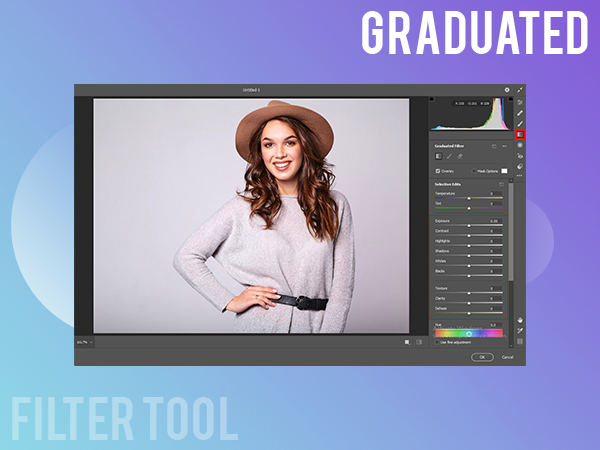
Task: Open the Presets panel icon
Action: 520,166
